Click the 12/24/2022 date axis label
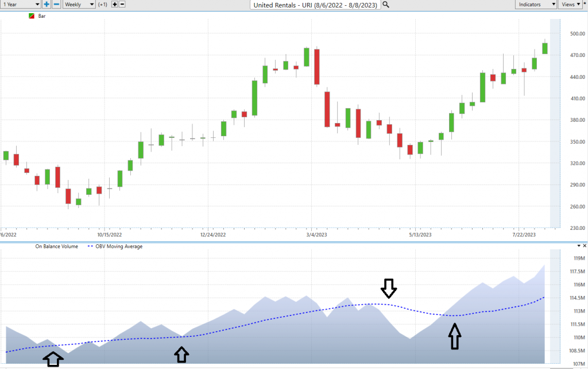 (x=213, y=235)
